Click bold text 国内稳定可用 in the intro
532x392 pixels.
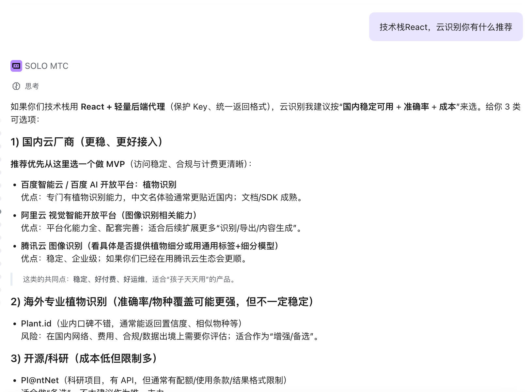(x=368, y=107)
